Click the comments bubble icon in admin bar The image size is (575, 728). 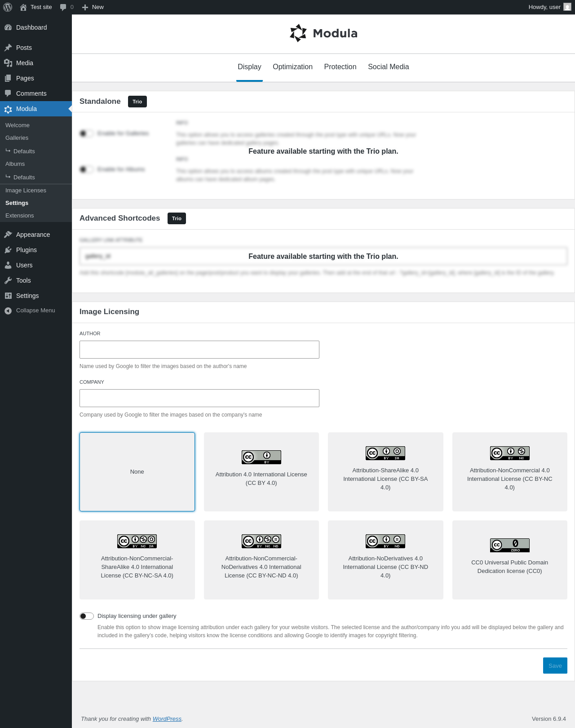pos(63,7)
